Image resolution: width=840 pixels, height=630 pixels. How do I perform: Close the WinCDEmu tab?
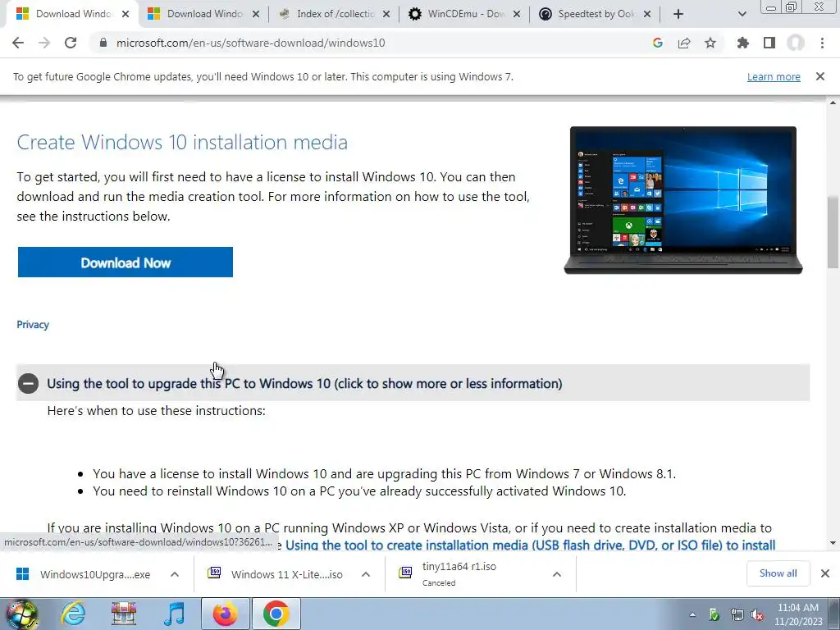[517, 14]
